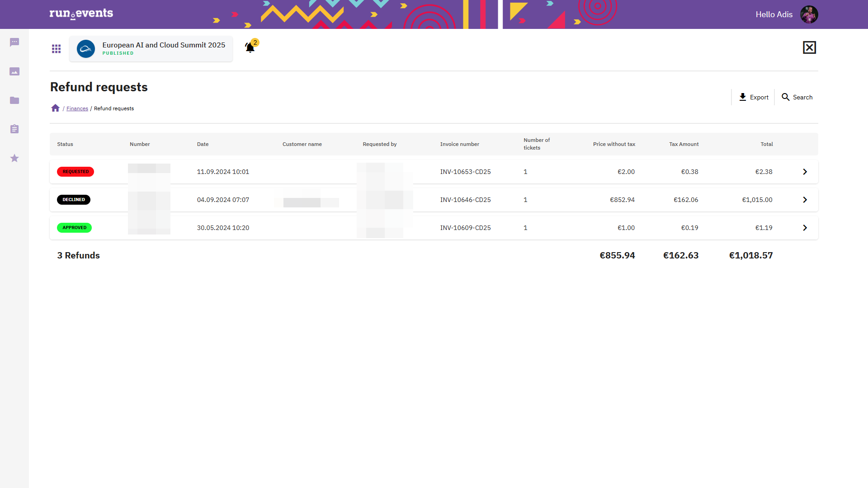Click the REQUESTED status badge
The image size is (868, 488).
75,172
